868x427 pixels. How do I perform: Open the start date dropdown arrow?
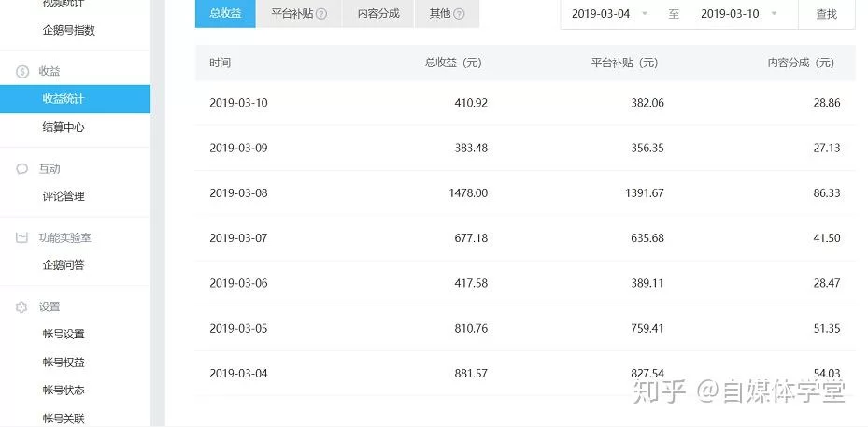644,14
